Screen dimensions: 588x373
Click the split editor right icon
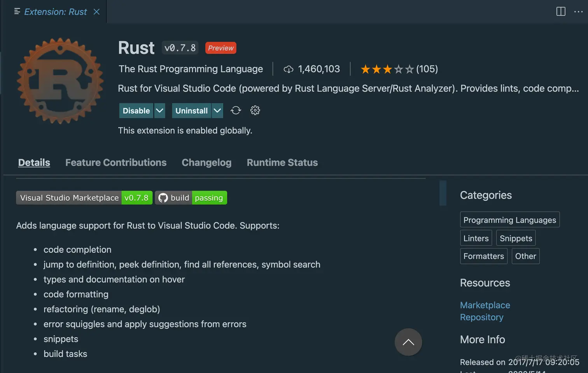561,12
